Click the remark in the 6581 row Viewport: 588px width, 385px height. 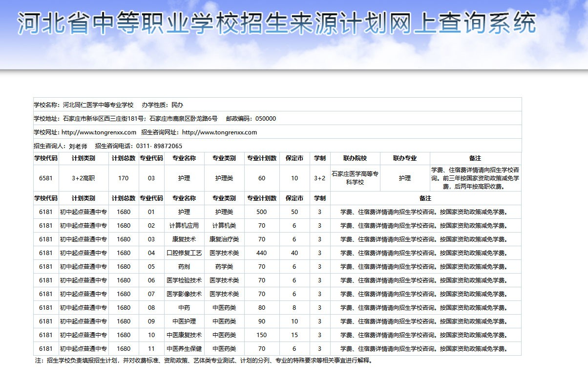point(475,178)
